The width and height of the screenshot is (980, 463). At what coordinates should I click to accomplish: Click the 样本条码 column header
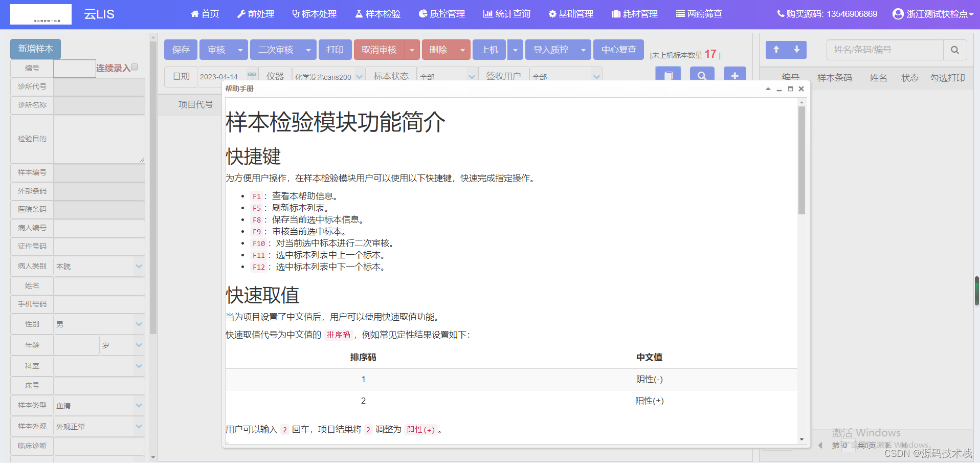(x=834, y=78)
